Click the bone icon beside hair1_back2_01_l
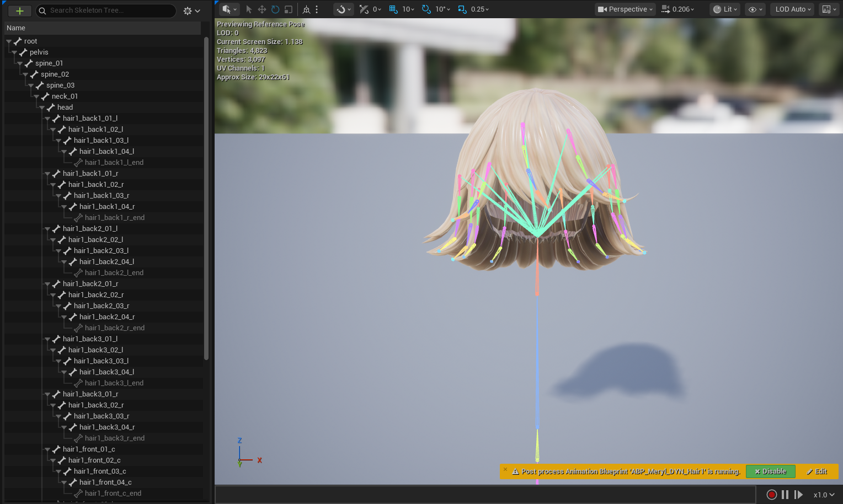The width and height of the screenshot is (843, 504). click(x=56, y=229)
